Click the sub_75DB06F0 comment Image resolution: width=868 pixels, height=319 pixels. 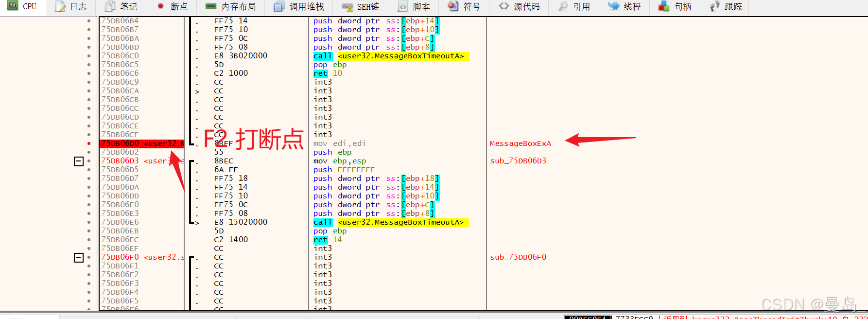[x=518, y=257]
